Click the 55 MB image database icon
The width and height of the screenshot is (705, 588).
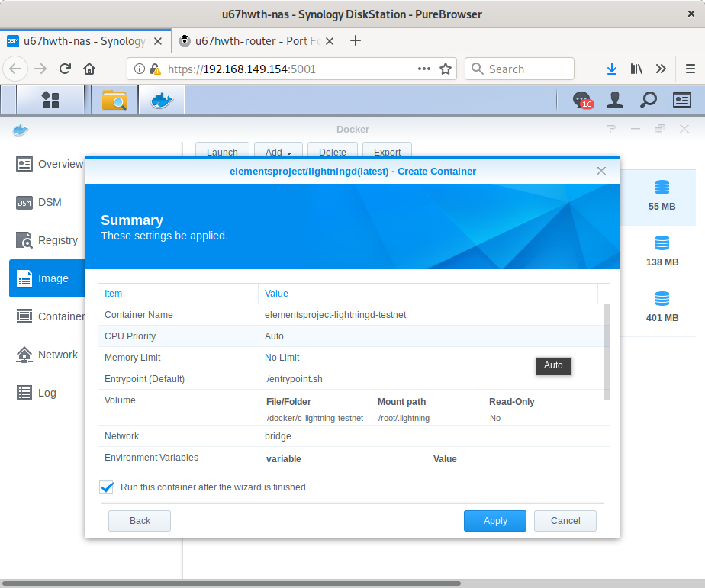click(x=662, y=187)
